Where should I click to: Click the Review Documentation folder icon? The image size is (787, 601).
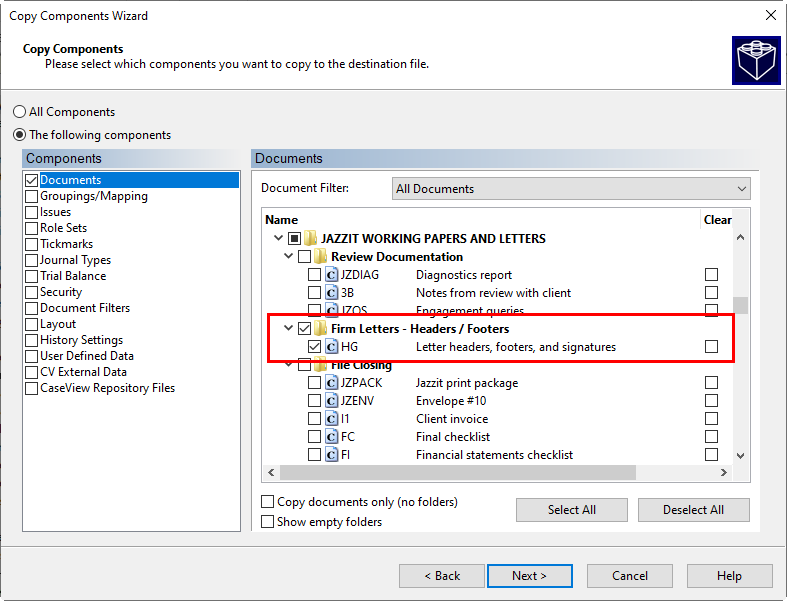pyautogui.click(x=320, y=257)
